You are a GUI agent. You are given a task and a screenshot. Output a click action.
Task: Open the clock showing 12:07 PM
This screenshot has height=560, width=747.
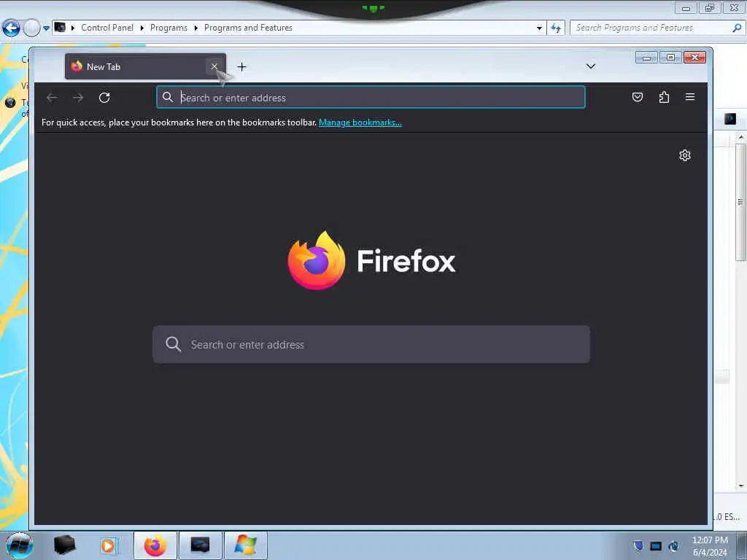click(x=710, y=545)
